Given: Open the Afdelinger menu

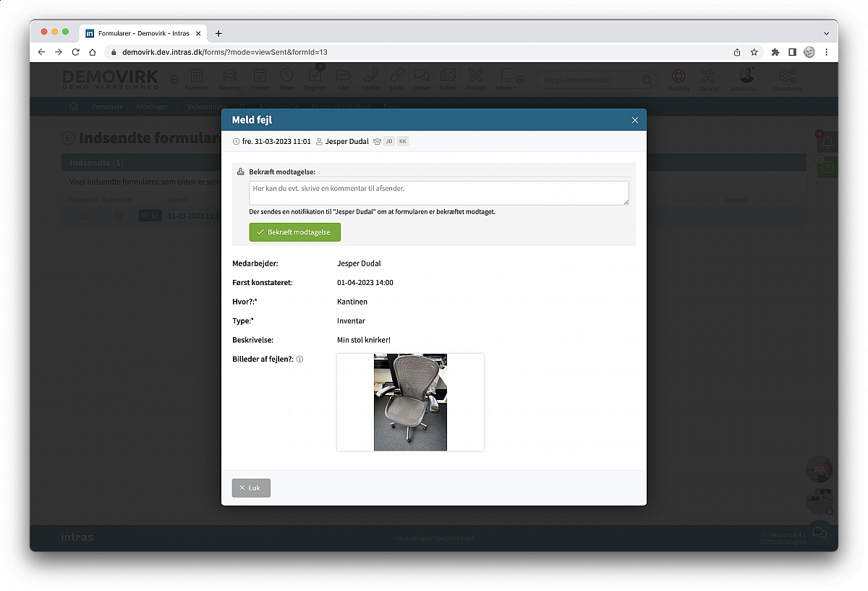Looking at the screenshot, I should [152, 106].
